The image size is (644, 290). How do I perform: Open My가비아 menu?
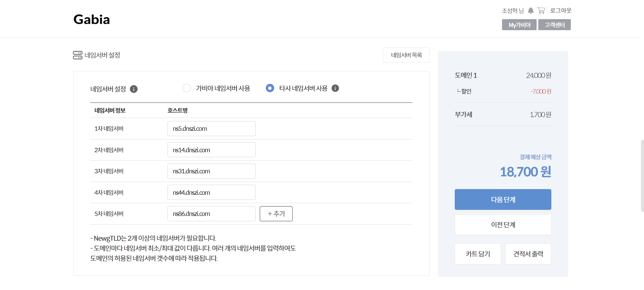click(x=519, y=25)
